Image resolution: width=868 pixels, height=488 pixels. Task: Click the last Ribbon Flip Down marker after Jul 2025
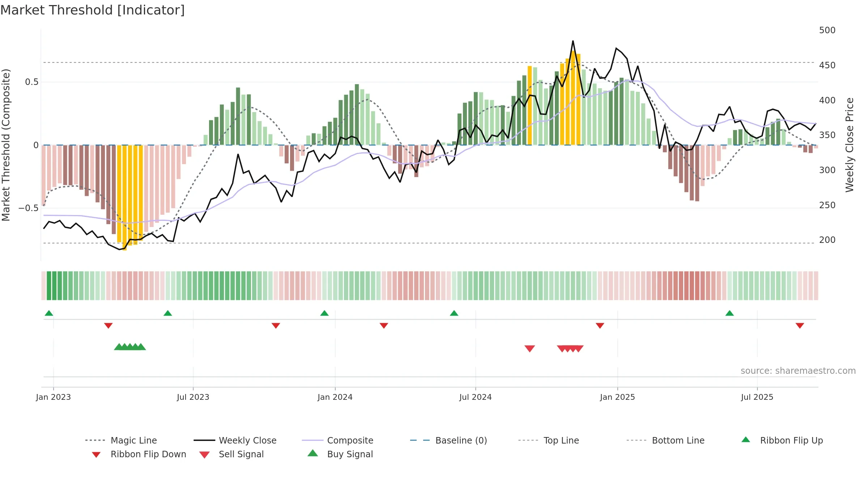pyautogui.click(x=800, y=326)
